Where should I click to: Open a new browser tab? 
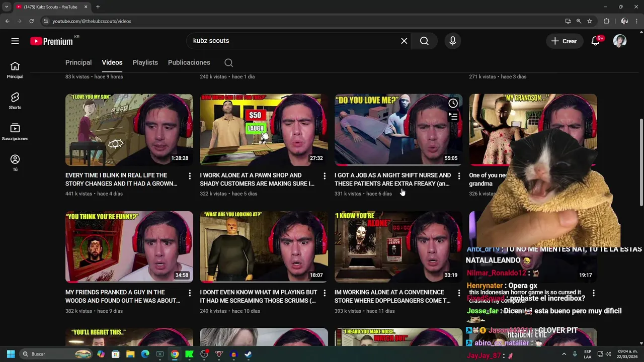[x=98, y=7]
